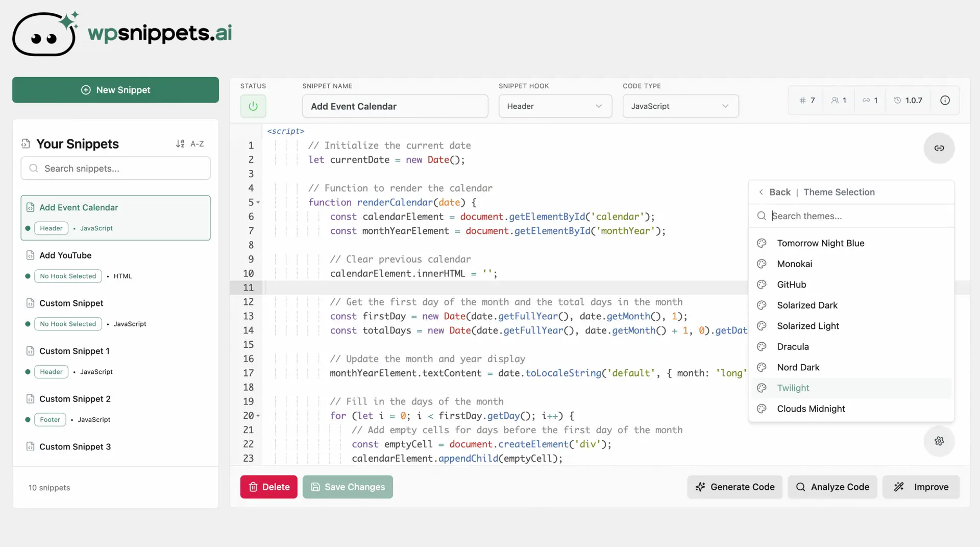Click palette icon beside Nord Dark
980x547 pixels.
[x=762, y=367]
